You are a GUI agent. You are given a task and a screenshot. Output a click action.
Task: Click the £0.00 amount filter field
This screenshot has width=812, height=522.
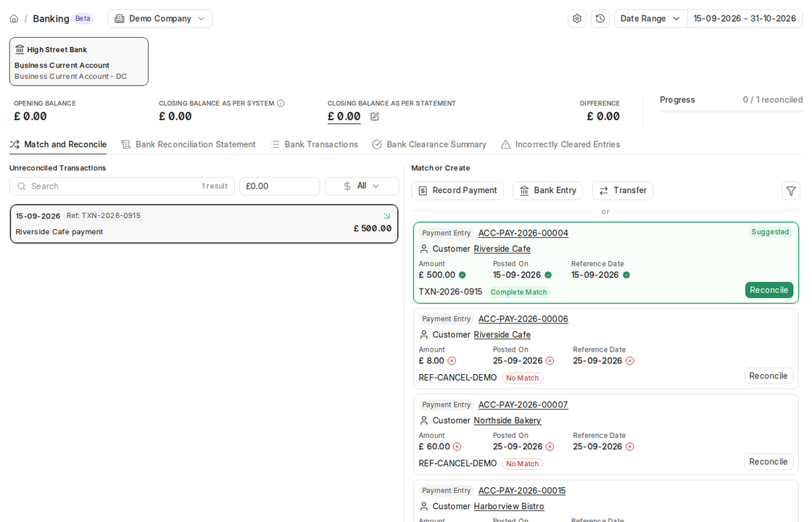tap(280, 186)
